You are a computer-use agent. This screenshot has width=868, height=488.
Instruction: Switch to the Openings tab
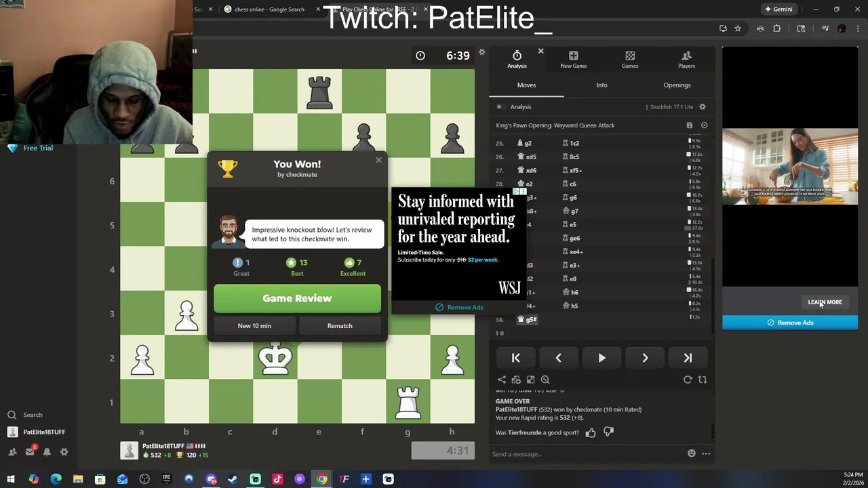coord(677,85)
